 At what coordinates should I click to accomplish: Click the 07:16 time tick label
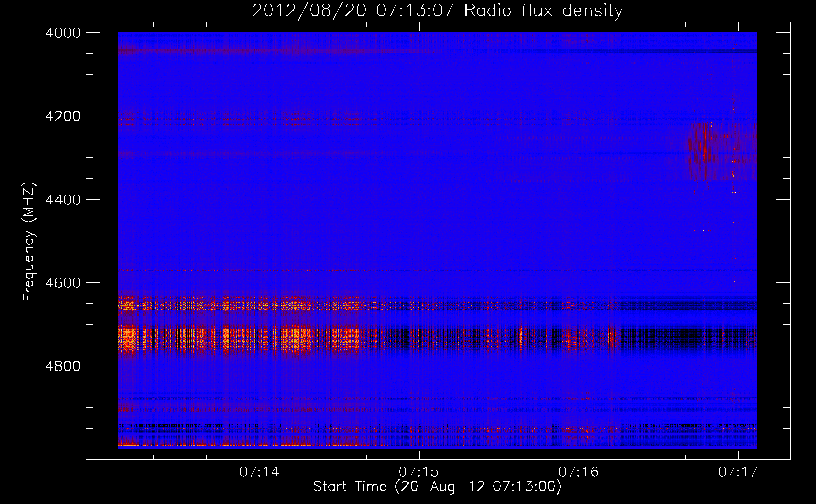coord(578,472)
